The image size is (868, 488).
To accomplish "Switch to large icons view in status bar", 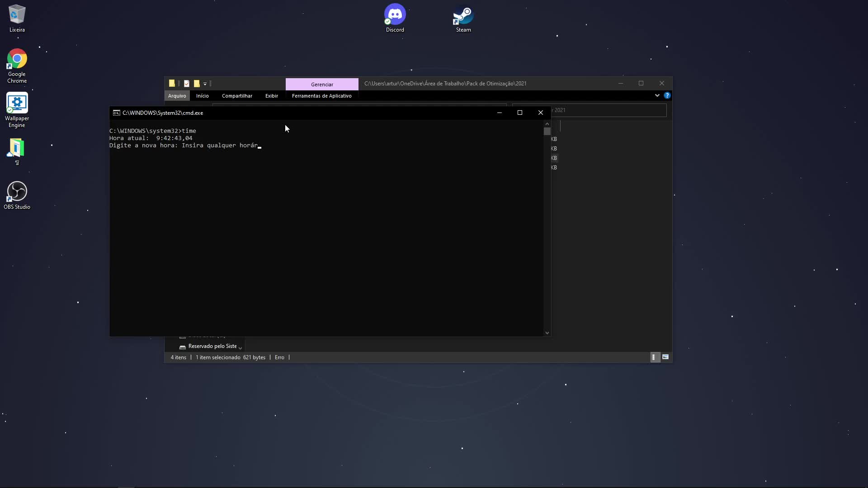I will [x=665, y=357].
